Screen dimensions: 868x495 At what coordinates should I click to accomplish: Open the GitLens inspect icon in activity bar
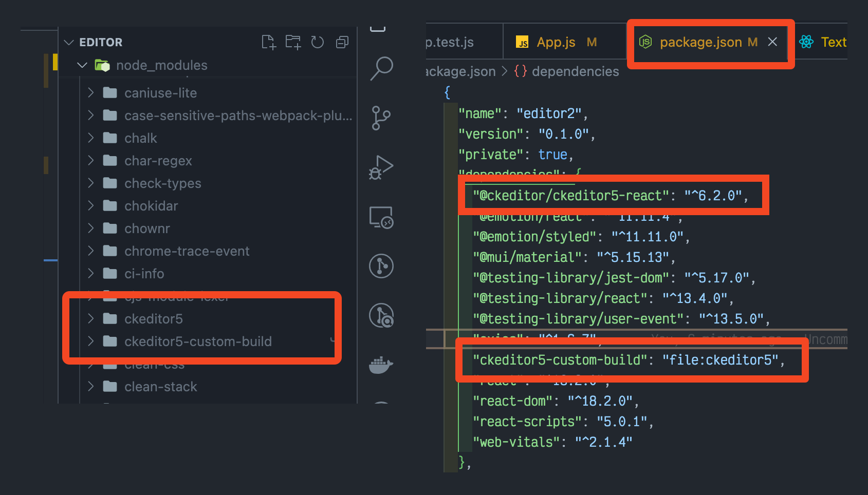tap(381, 315)
